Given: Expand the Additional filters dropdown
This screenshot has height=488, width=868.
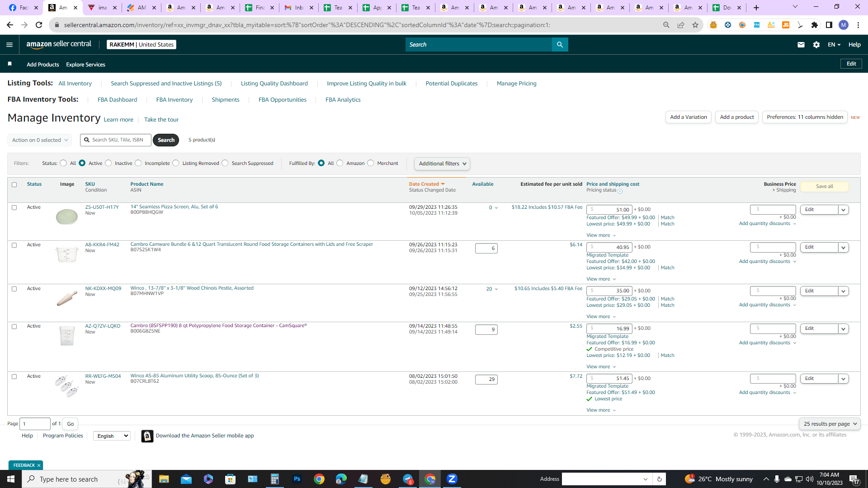Looking at the screenshot, I should [442, 164].
